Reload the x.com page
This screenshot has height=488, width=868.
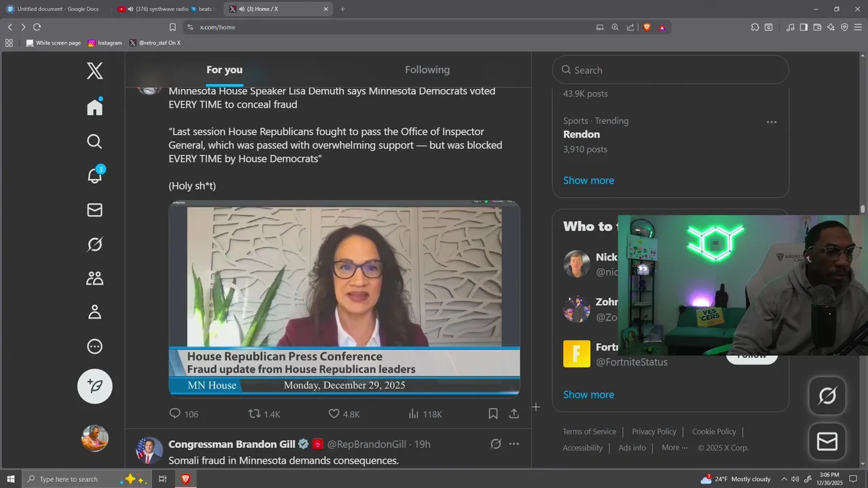coord(37,27)
